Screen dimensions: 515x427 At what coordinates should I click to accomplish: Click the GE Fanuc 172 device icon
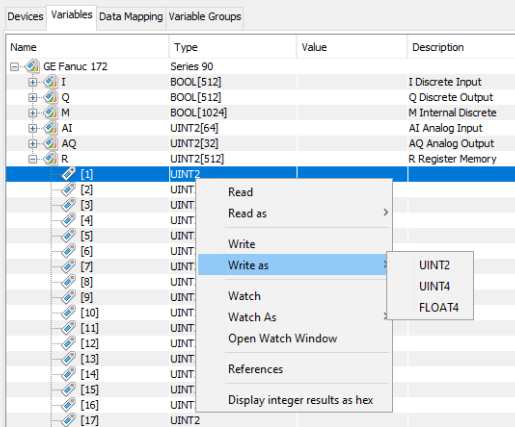coord(33,66)
